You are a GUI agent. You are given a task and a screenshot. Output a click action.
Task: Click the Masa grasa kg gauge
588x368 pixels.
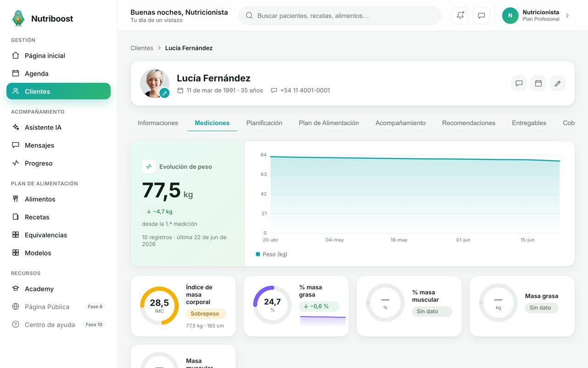498,303
